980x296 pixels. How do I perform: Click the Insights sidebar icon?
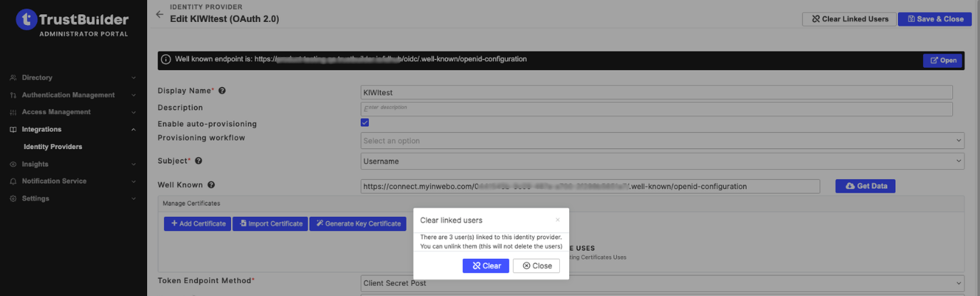coord(13,164)
